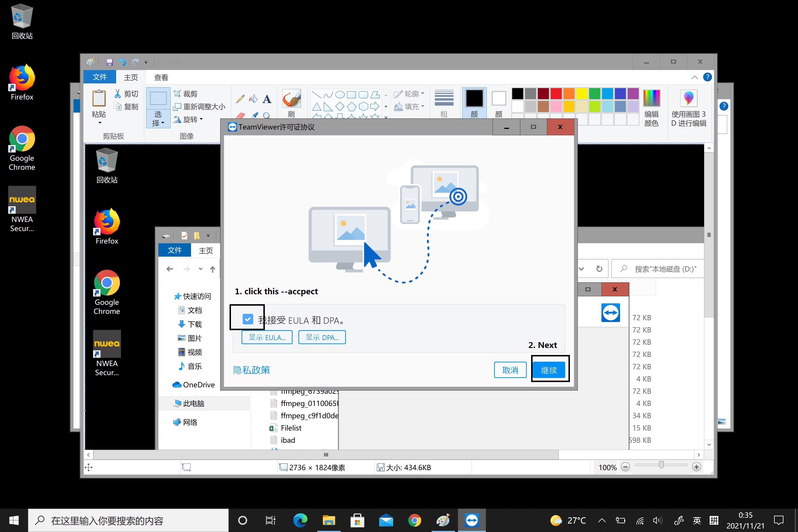This screenshot has height=532, width=798.
Task: Open the 隐私政策 privacy policy link
Action: point(251,370)
